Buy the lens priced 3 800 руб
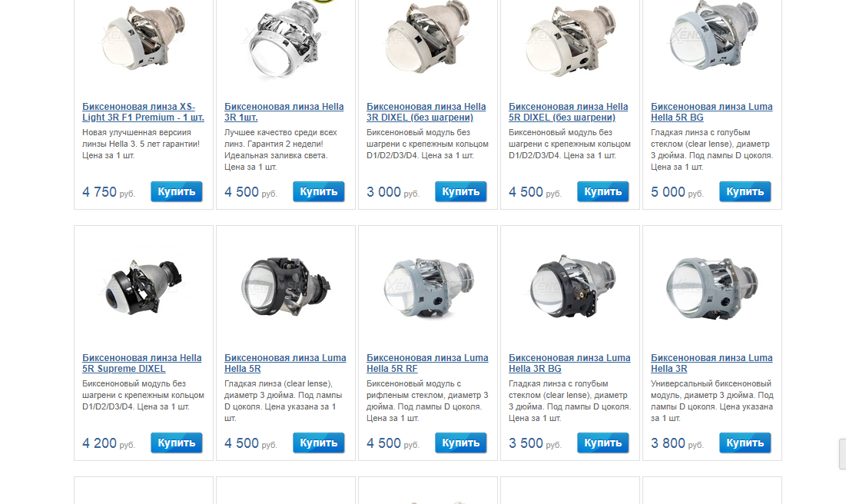This screenshot has height=504, width=846. click(745, 443)
